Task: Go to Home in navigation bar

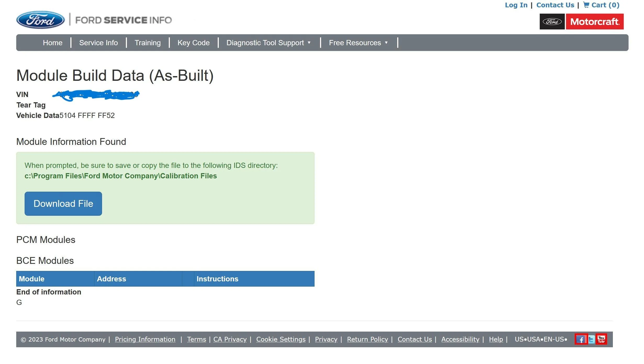Action: [x=53, y=43]
